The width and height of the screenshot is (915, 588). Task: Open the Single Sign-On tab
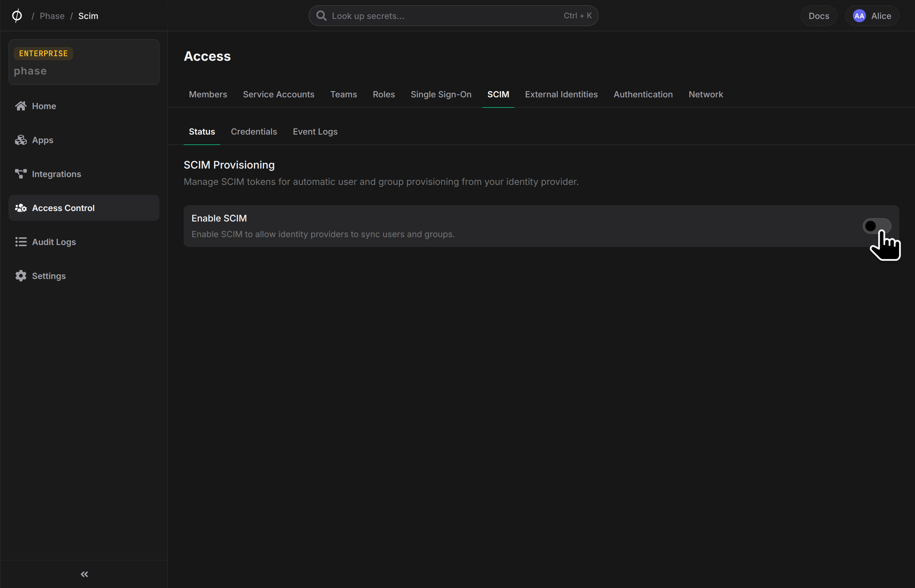tap(441, 94)
